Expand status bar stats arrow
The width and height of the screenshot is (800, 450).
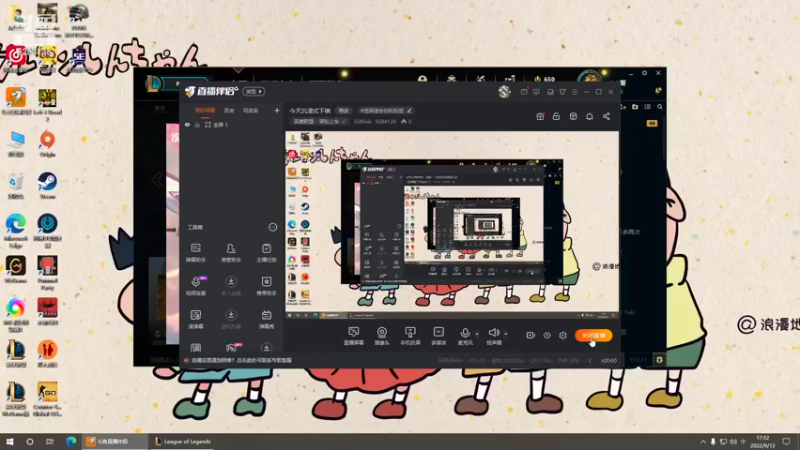(x=590, y=360)
